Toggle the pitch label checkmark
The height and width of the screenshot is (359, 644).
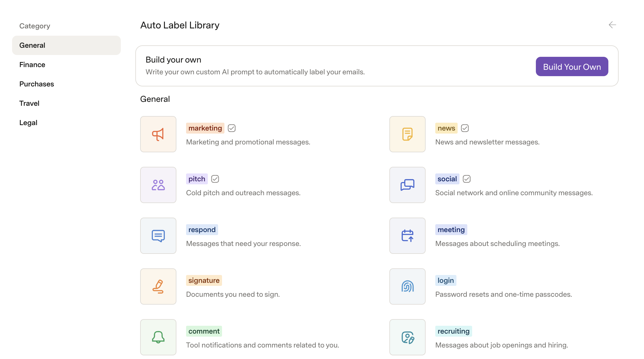point(215,179)
